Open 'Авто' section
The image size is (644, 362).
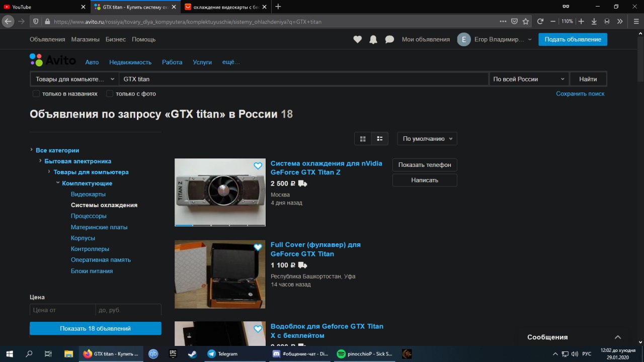pos(92,62)
